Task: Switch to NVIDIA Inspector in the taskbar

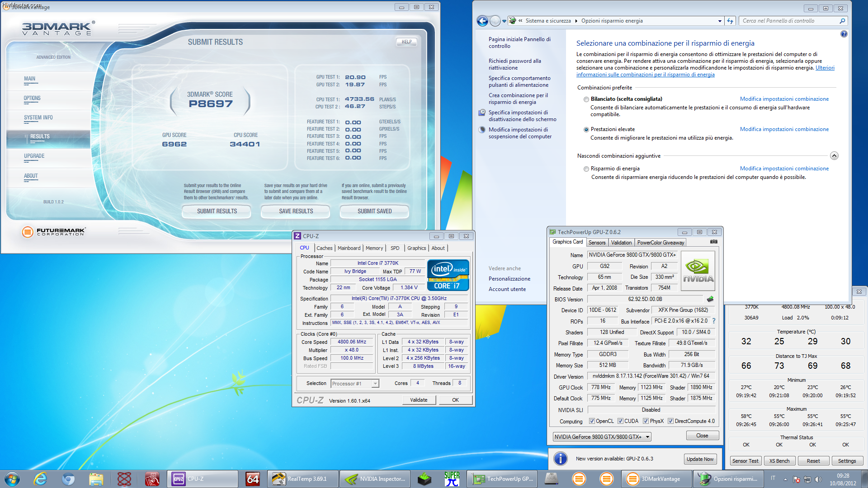Action: tap(375, 479)
